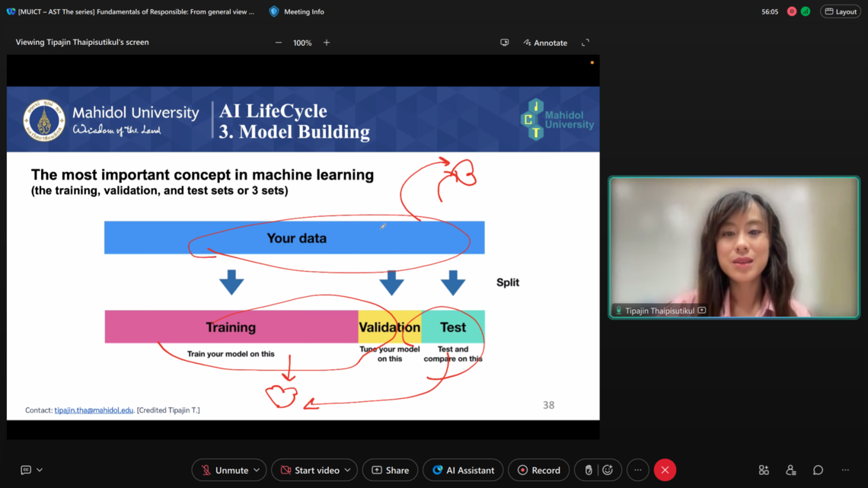The height and width of the screenshot is (488, 868).
Task: Click Annotate on shared screen bar
Action: (545, 43)
